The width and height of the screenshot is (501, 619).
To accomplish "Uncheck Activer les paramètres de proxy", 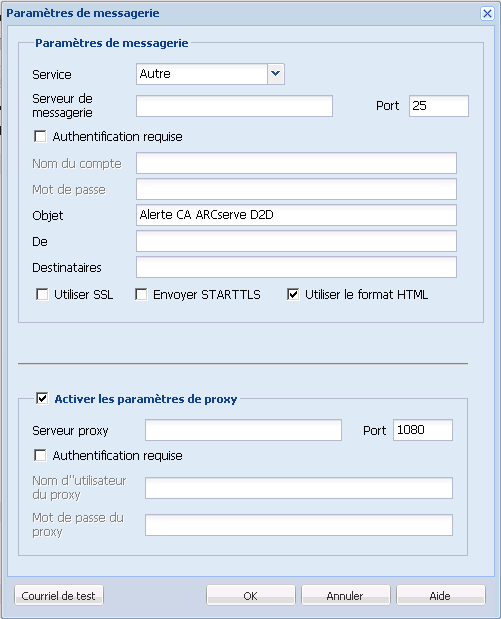I will coord(42,398).
